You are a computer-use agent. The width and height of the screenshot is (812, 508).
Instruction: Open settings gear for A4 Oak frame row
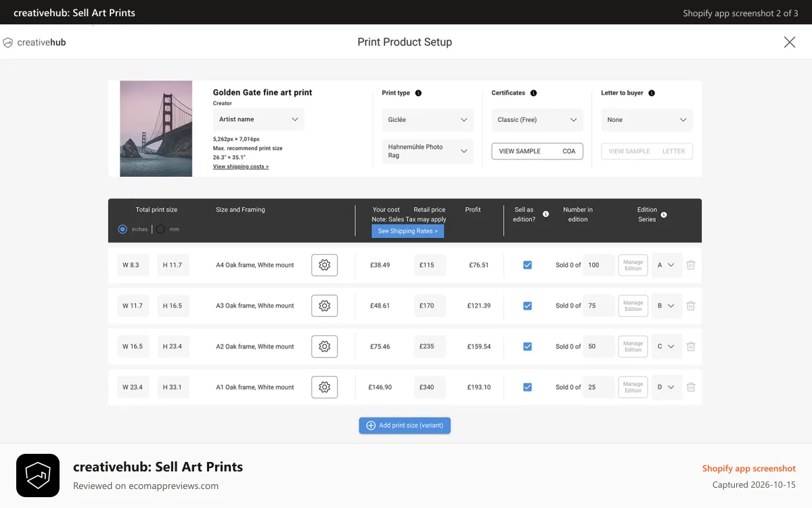click(x=324, y=265)
